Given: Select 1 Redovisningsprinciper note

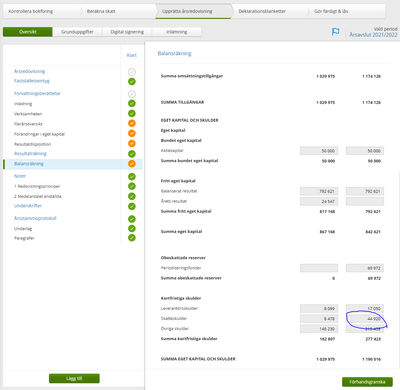Looking at the screenshot, I should [x=37, y=186].
